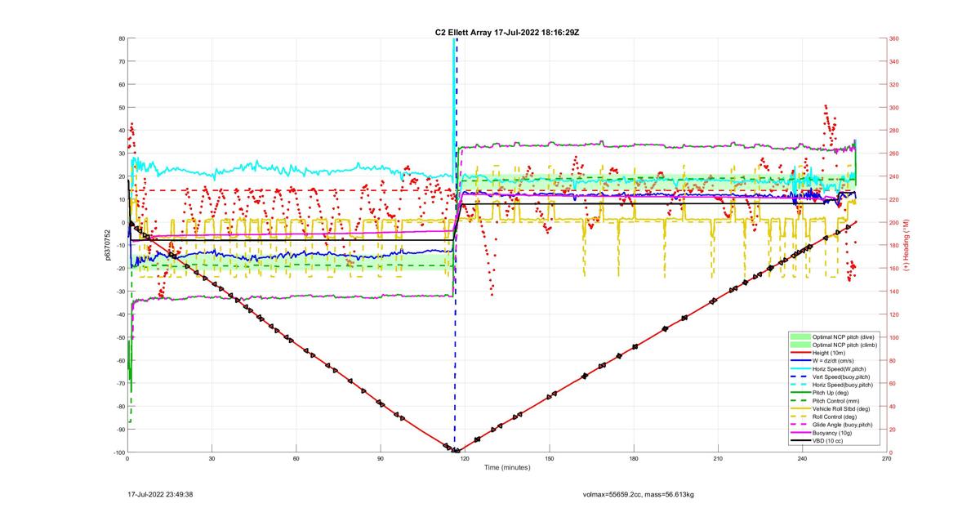Click x-axis tick label '120'

[x=465, y=459]
